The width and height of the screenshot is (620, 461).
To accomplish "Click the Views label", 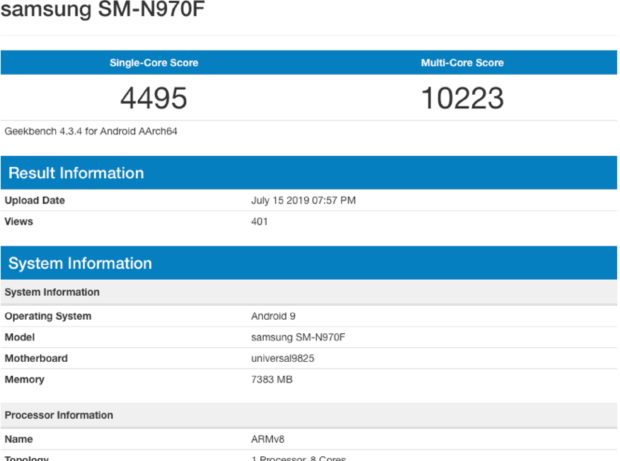I will click(x=19, y=221).
